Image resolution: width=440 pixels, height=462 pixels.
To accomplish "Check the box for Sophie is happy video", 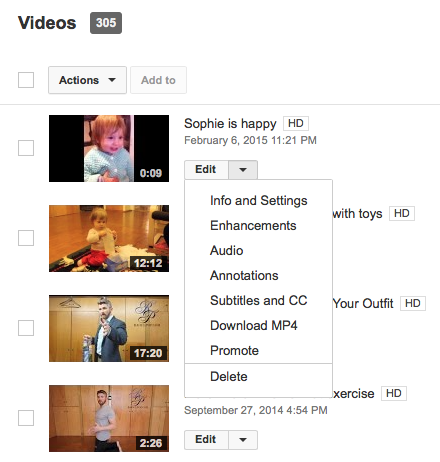I will [x=26, y=148].
